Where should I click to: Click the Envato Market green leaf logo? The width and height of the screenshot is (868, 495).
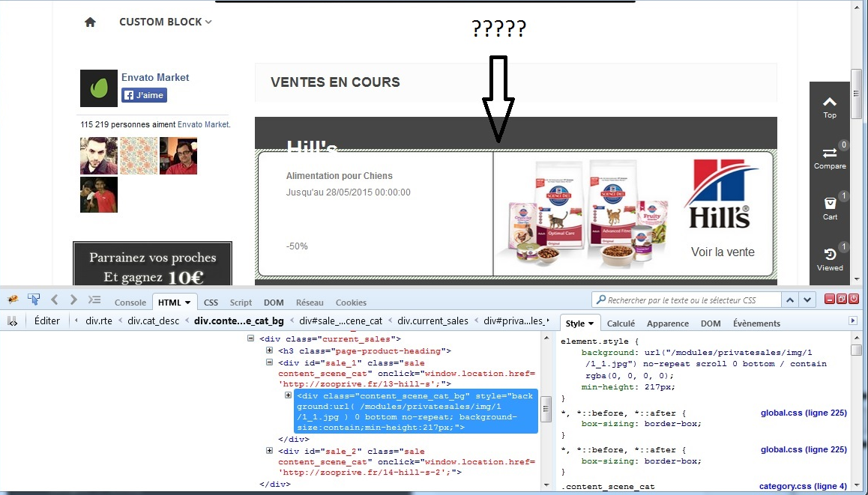(x=98, y=88)
